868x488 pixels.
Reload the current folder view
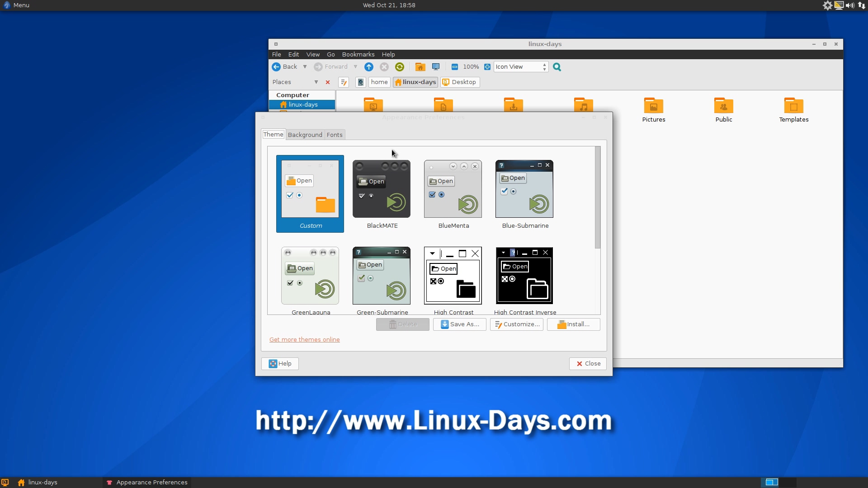(x=400, y=67)
